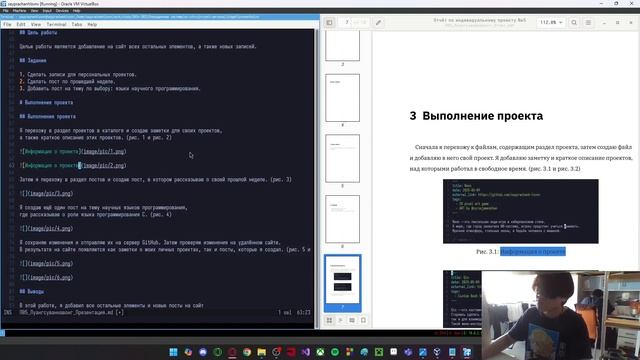
Task: Open the hamburger menu in PDF viewer
Action: coord(588,22)
